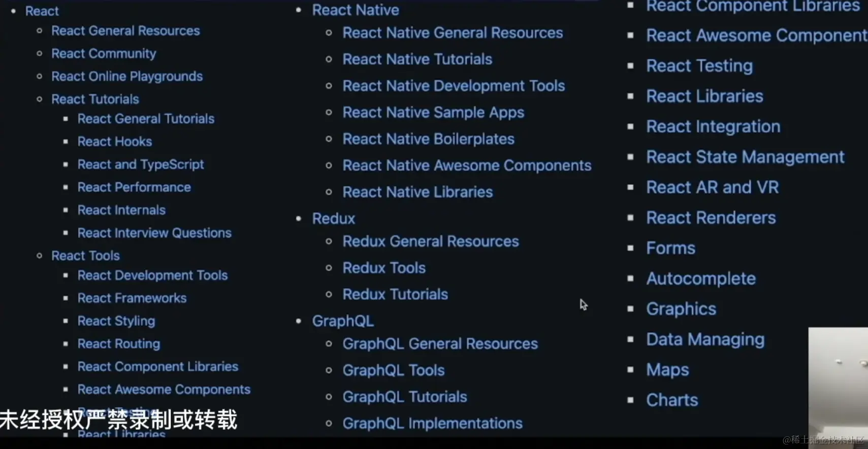Open the React Styling link
This screenshot has height=449, width=868.
tap(116, 321)
